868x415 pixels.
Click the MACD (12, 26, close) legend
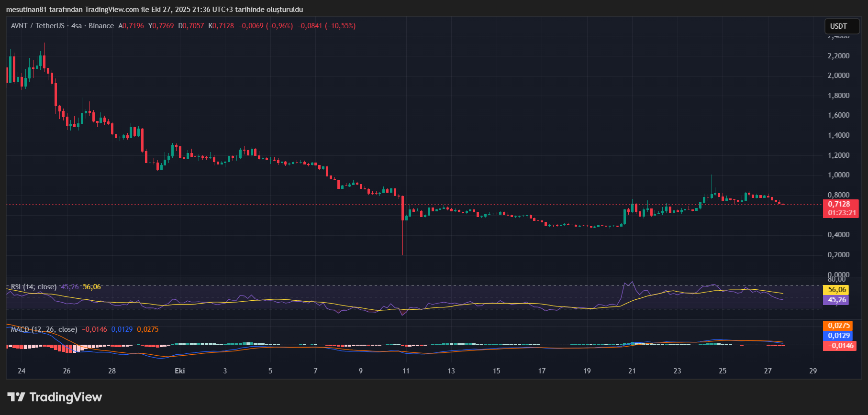click(44, 329)
